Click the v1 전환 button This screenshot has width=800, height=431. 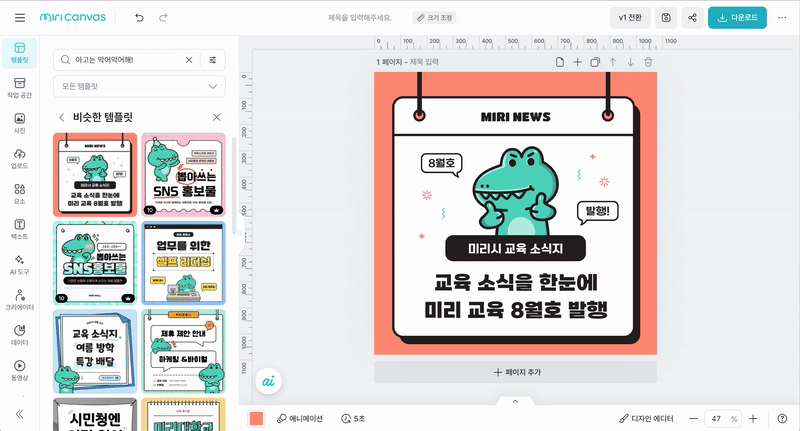coord(630,18)
